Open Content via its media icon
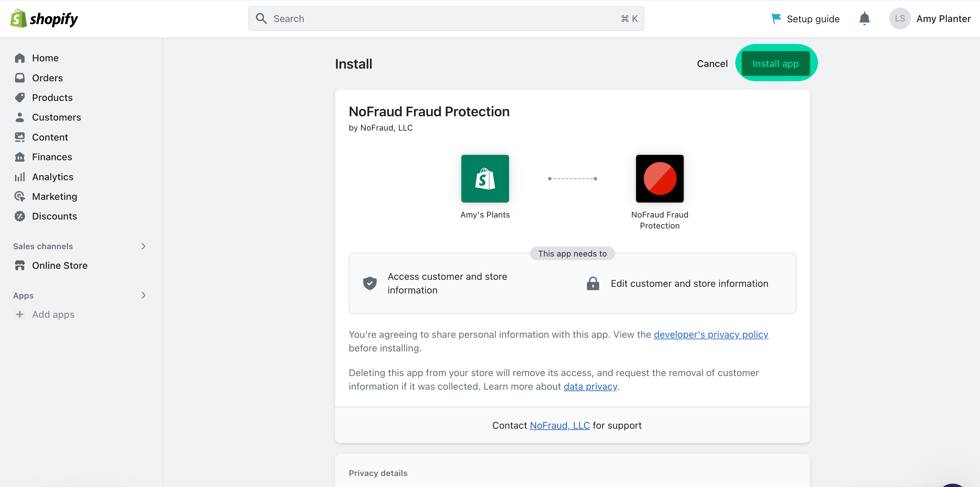The height and width of the screenshot is (487, 980). pos(20,137)
